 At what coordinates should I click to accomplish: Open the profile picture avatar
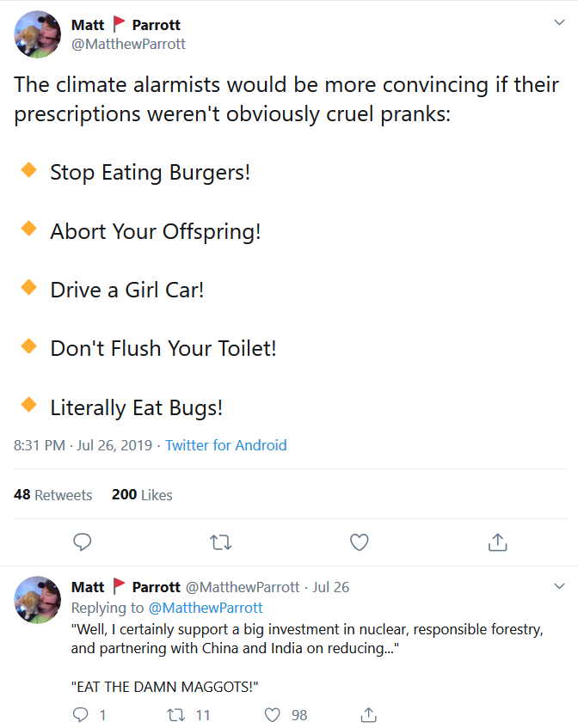[37, 34]
